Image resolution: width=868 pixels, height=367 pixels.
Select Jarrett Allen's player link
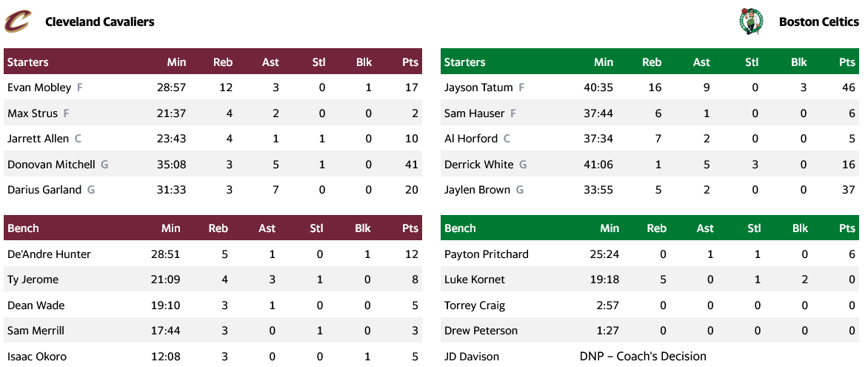38,139
